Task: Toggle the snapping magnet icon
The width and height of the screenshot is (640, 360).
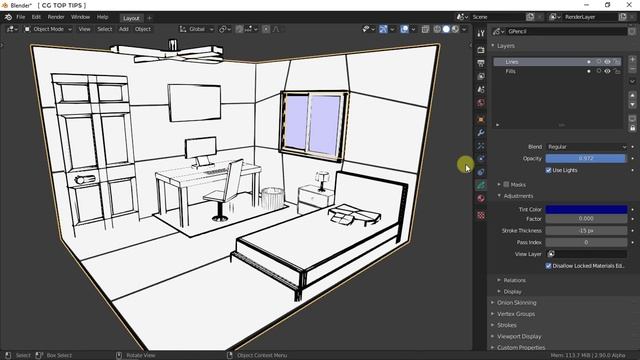Action: click(x=240, y=29)
